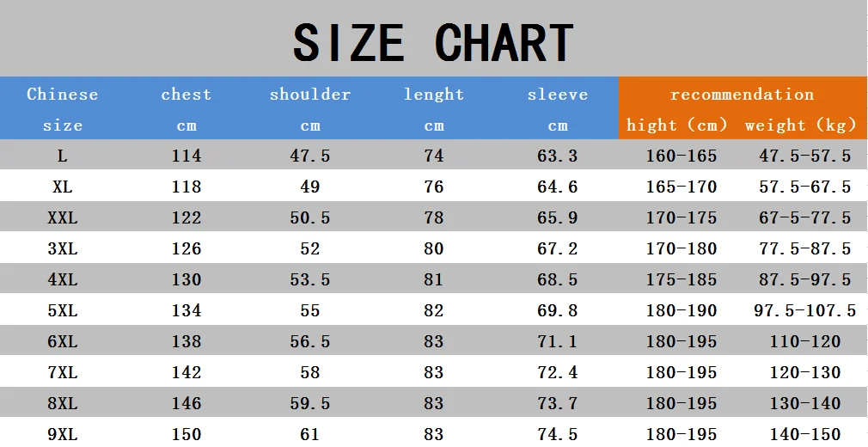
Task: Select the weight (kg) subheader
Action: pos(800,126)
